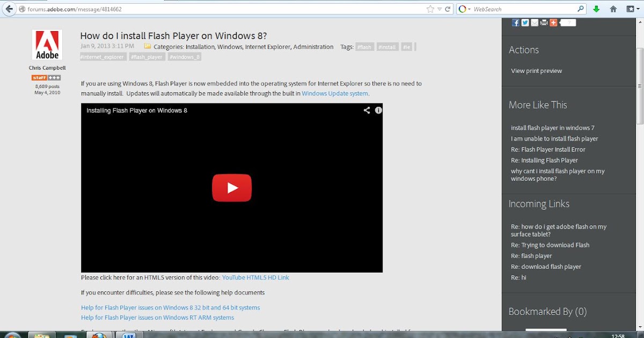The image size is (644, 338).
Task: Open 'Re: Flash Player Install Error' thread
Action: pos(548,149)
